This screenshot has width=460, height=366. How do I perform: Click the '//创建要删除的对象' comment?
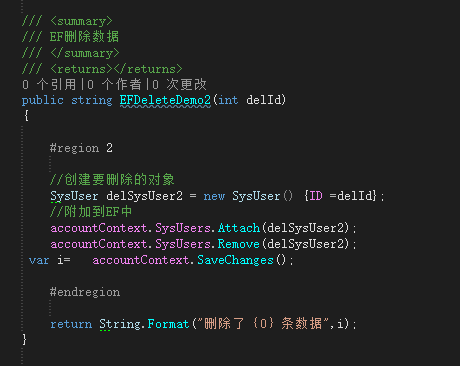(112, 180)
